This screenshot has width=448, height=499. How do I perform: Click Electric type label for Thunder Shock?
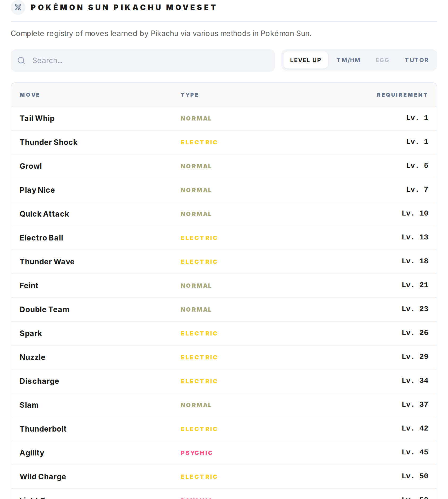click(x=199, y=142)
